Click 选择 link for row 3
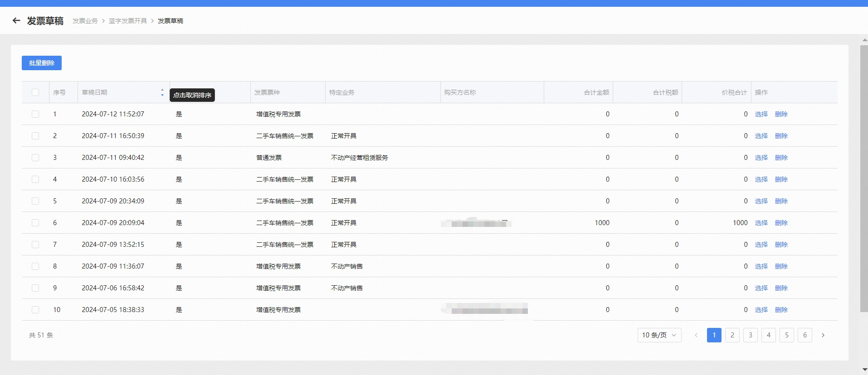Viewport: 868px width, 375px height. pyautogui.click(x=761, y=158)
